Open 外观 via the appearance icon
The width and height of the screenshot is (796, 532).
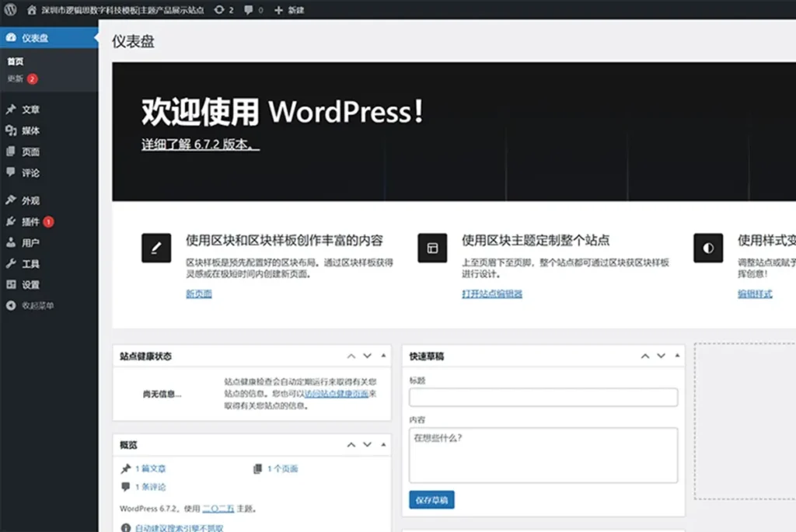tap(11, 200)
